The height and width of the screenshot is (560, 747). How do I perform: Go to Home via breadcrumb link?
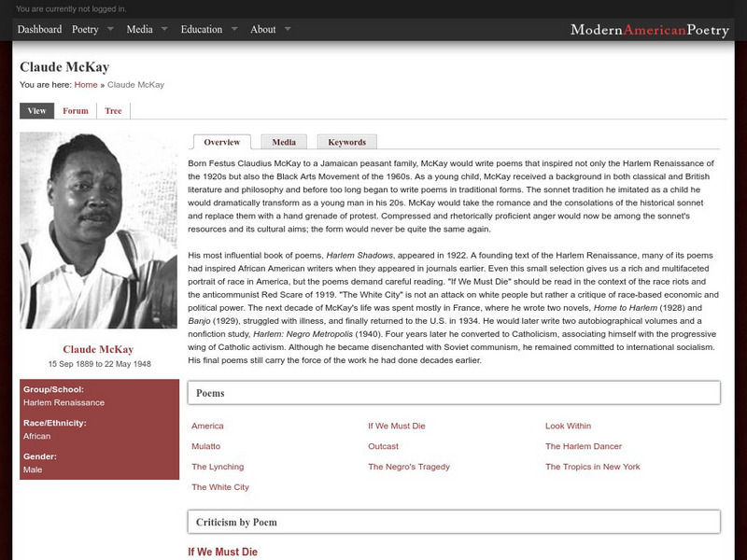(86, 85)
